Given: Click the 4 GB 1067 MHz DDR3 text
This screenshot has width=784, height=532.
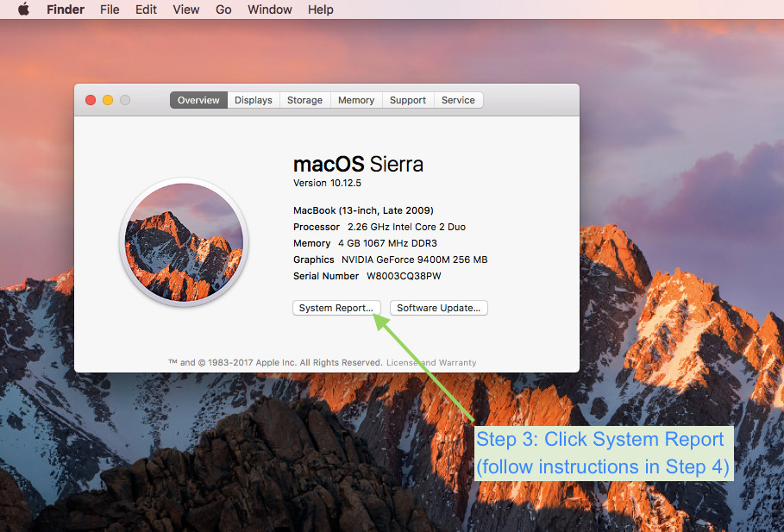Looking at the screenshot, I should (387, 243).
